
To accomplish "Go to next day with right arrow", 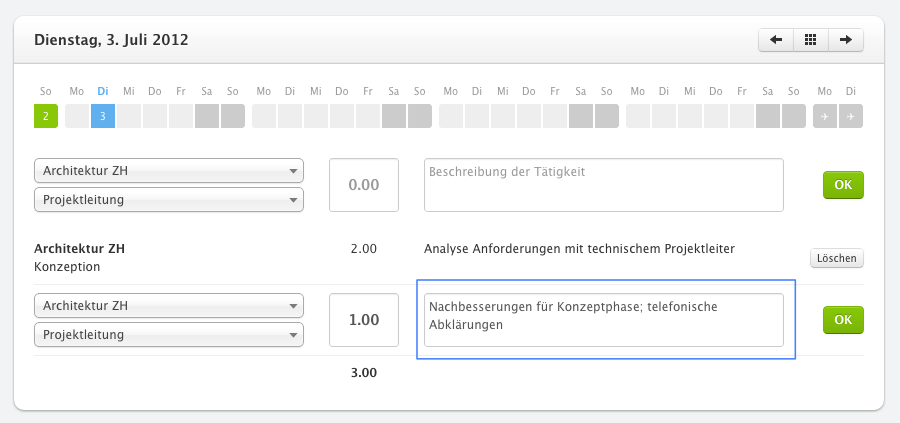I will click(845, 40).
